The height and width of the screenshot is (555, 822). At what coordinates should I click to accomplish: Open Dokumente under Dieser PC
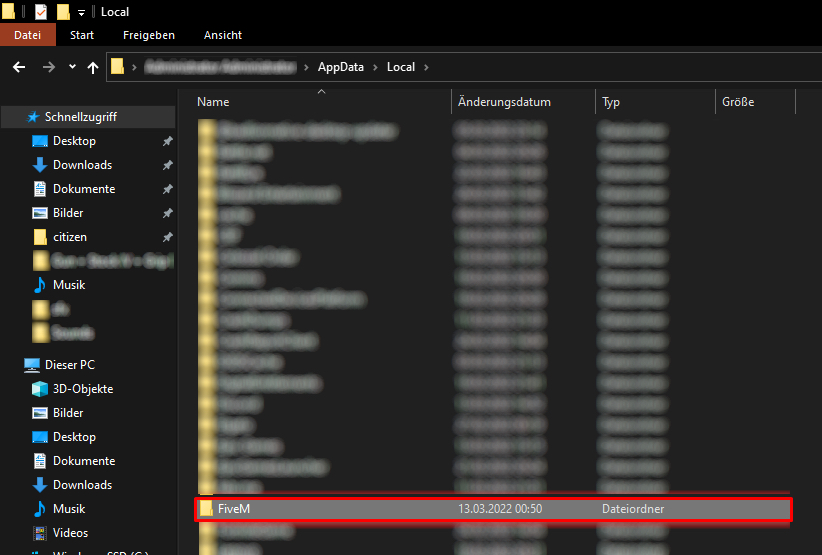84,461
